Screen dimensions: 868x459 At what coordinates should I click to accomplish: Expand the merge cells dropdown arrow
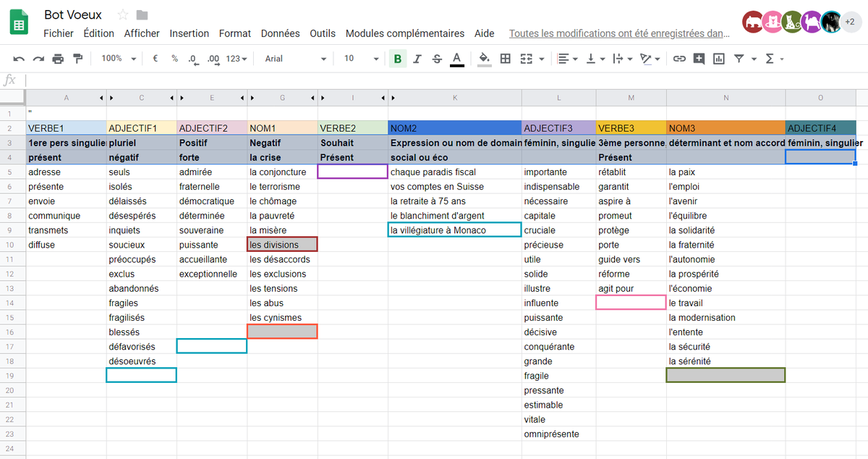pyautogui.click(x=542, y=59)
